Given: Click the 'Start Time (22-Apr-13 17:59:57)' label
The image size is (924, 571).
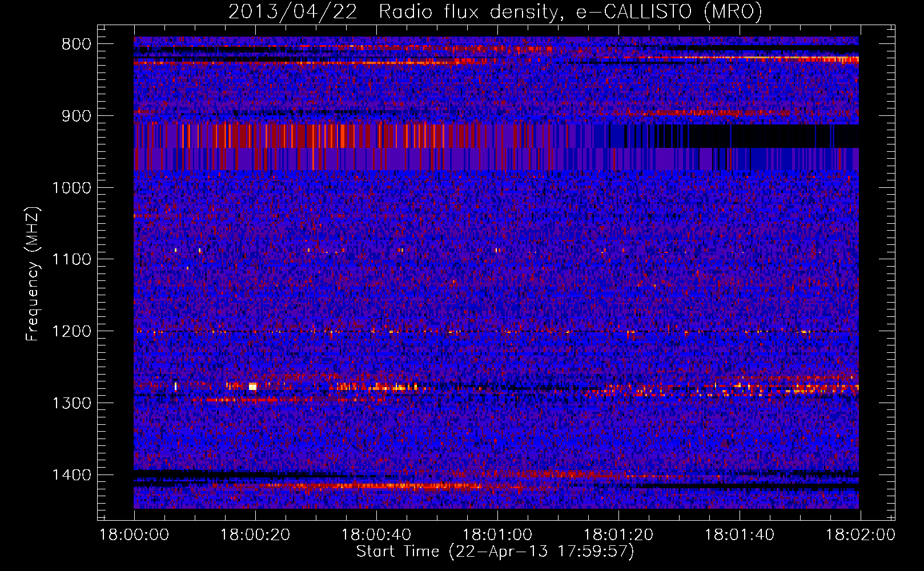Looking at the screenshot, I should coord(495,552).
